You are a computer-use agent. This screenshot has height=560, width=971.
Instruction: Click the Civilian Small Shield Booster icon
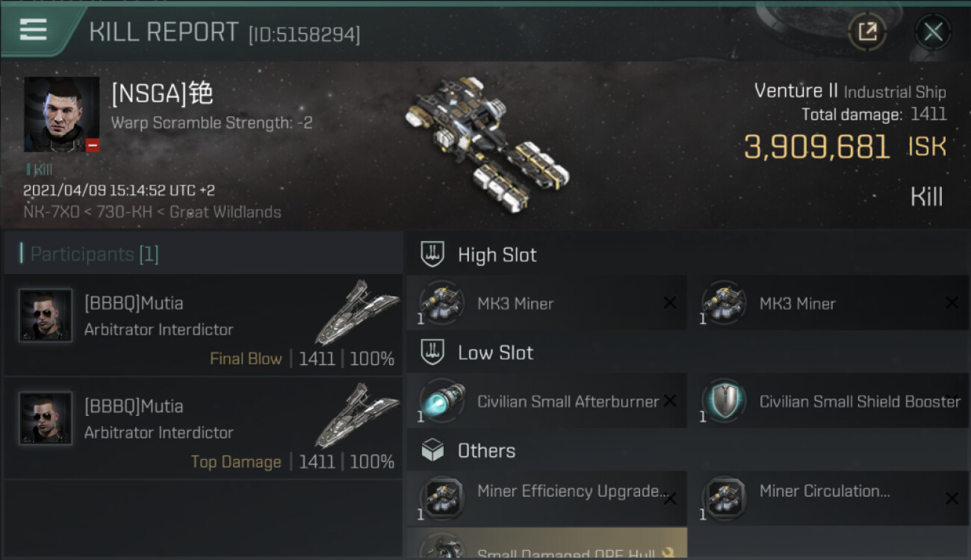(x=723, y=401)
